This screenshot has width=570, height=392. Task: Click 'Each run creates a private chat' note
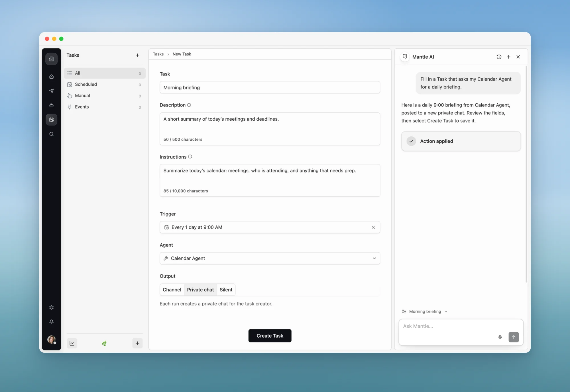[216, 304]
